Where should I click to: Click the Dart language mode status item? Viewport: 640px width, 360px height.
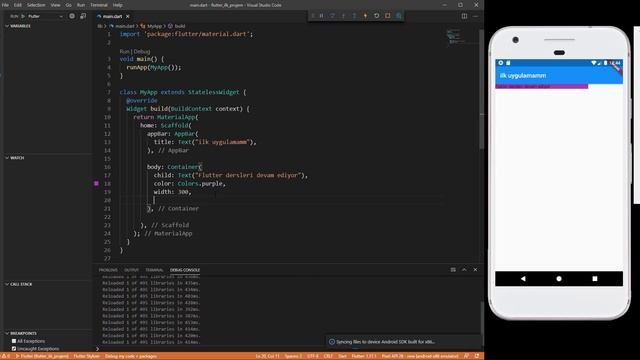(342, 356)
